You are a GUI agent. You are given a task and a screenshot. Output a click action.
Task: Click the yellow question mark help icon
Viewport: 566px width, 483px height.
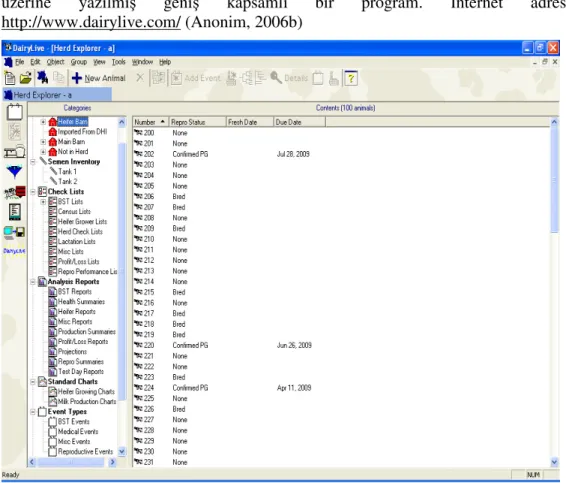click(351, 78)
